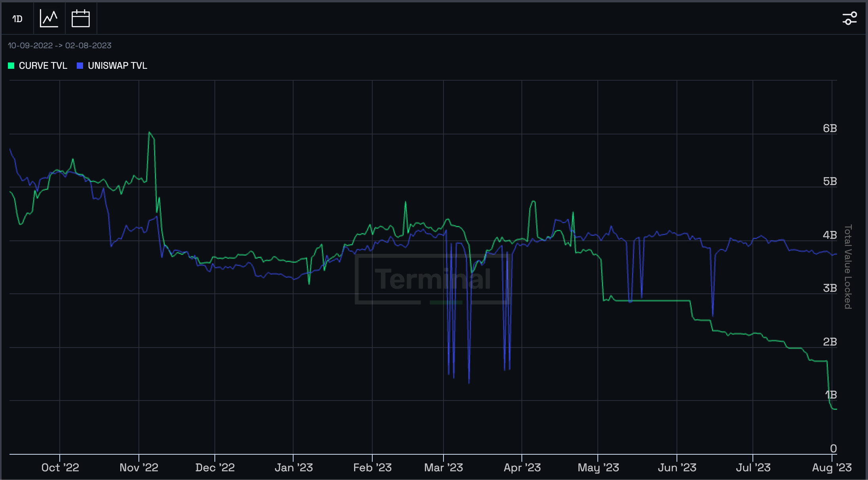The image size is (868, 480).
Task: Click the 3B y-axis value
Action: pos(830,288)
